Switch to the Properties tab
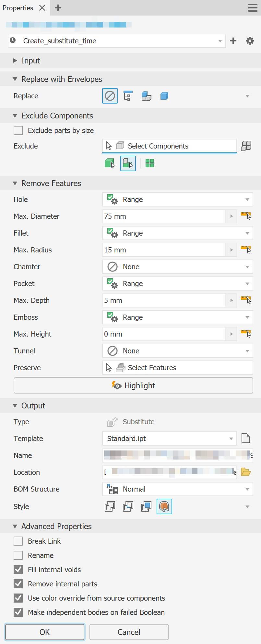Screen dimensions: 261x644 pyautogui.click(x=18, y=8)
